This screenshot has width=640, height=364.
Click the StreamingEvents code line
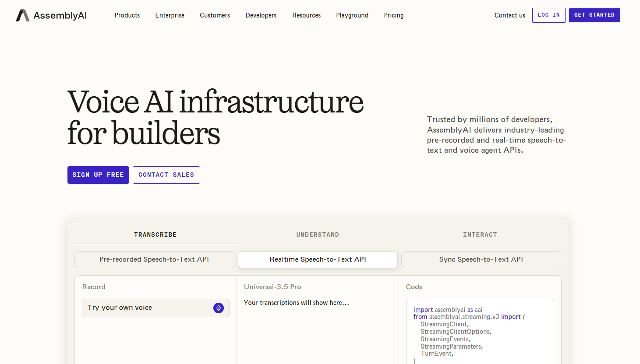pyautogui.click(x=446, y=339)
